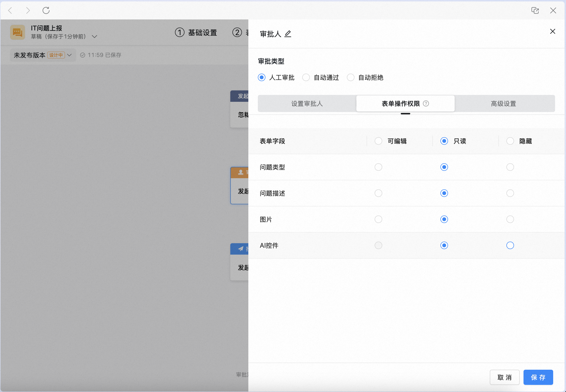
Task: Set all fields to 只读
Action: pos(444,141)
